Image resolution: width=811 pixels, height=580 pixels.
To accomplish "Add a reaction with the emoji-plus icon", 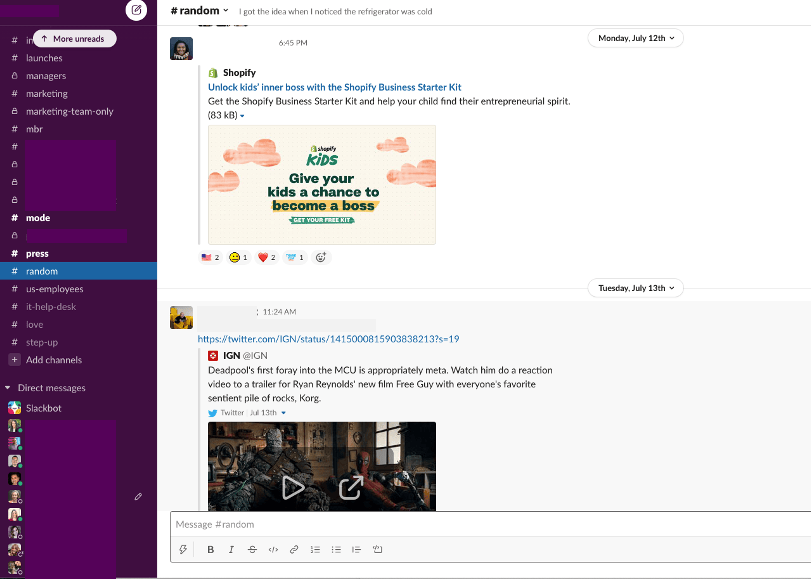I will (321, 257).
